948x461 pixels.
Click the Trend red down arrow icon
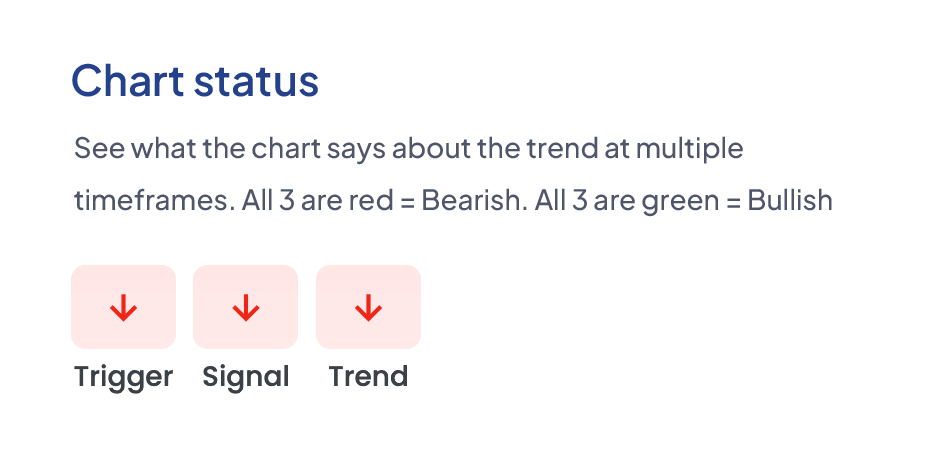coord(368,308)
